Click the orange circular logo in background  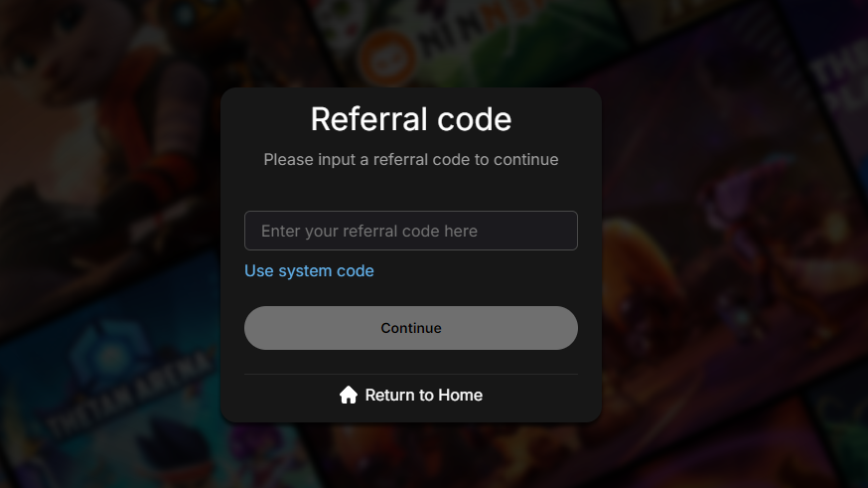pyautogui.click(x=387, y=57)
